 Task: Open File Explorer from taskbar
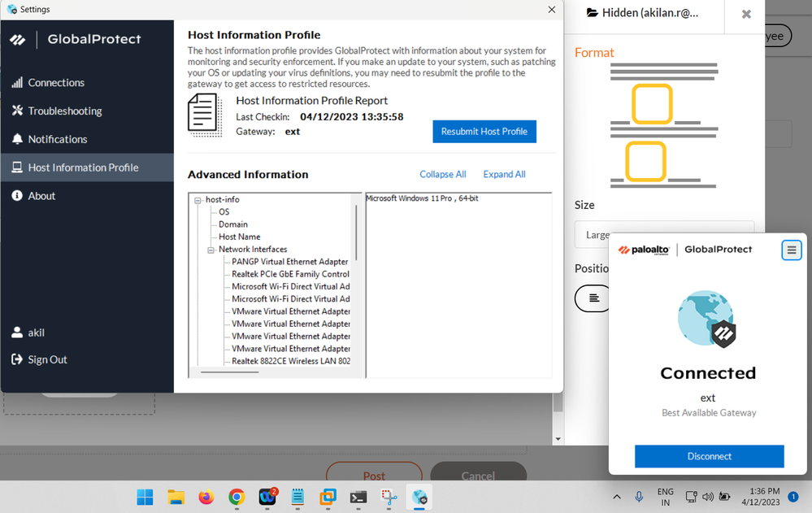click(176, 498)
